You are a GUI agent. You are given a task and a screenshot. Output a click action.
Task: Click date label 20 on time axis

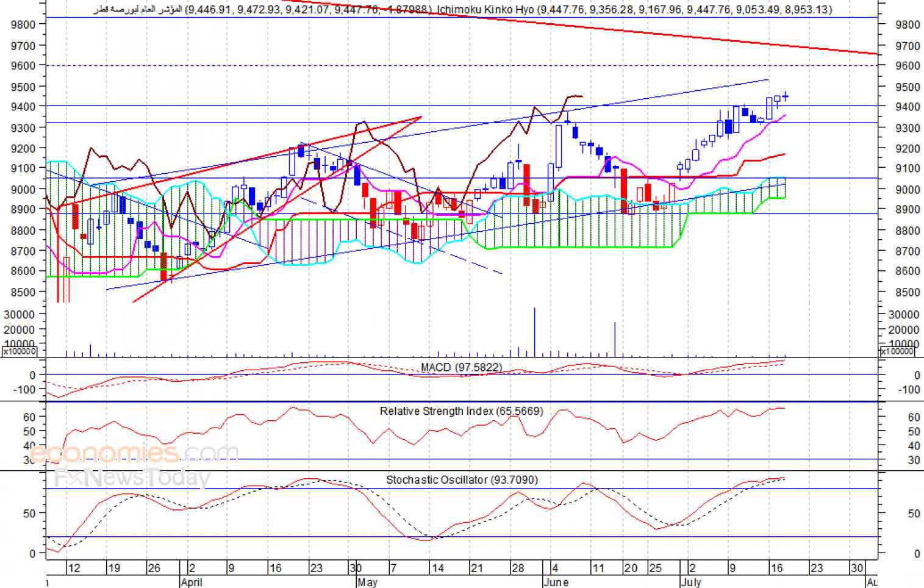click(x=631, y=568)
